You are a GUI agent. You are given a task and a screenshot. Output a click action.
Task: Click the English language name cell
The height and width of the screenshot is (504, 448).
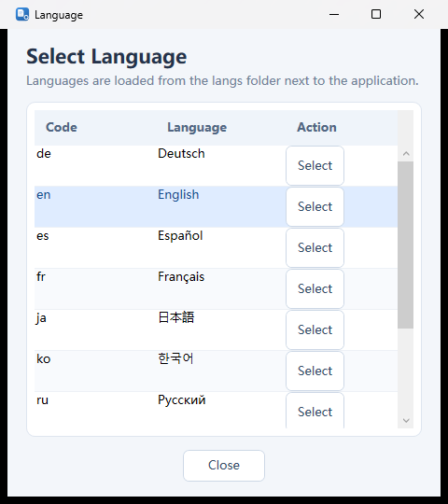221,206
